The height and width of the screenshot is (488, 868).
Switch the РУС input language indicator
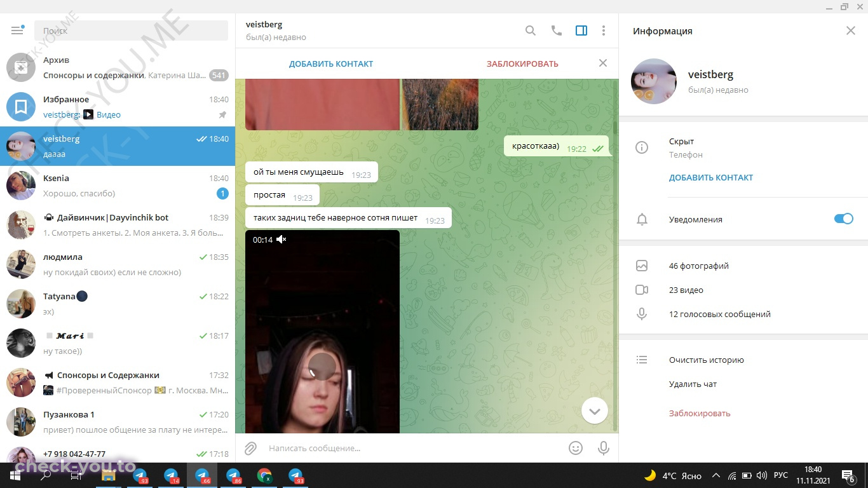tap(781, 475)
